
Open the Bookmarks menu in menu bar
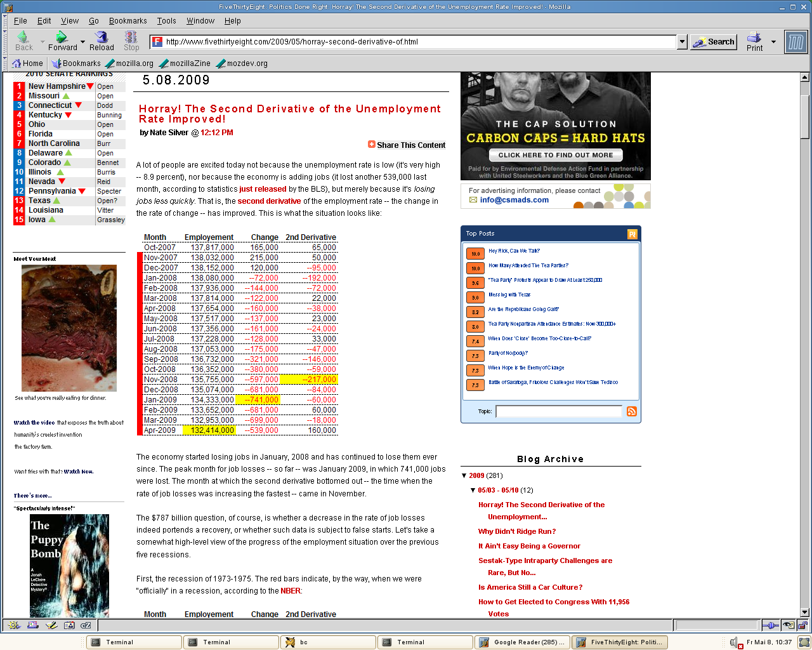128,21
